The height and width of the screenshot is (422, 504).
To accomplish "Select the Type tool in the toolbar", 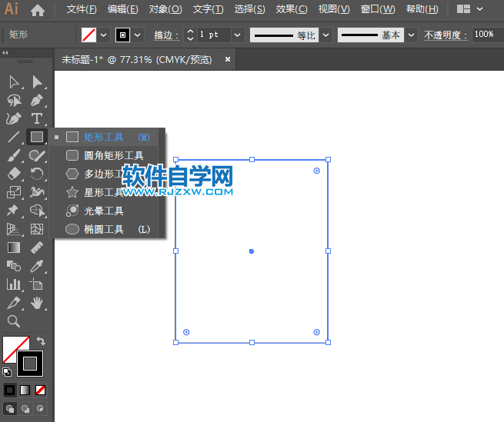I will (x=36, y=118).
